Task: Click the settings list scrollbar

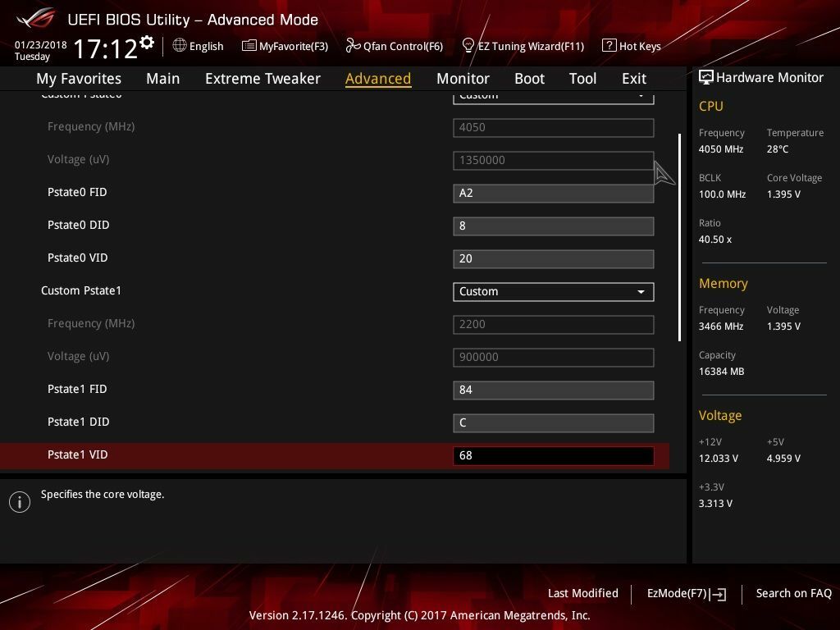Action: pyautogui.click(x=679, y=237)
